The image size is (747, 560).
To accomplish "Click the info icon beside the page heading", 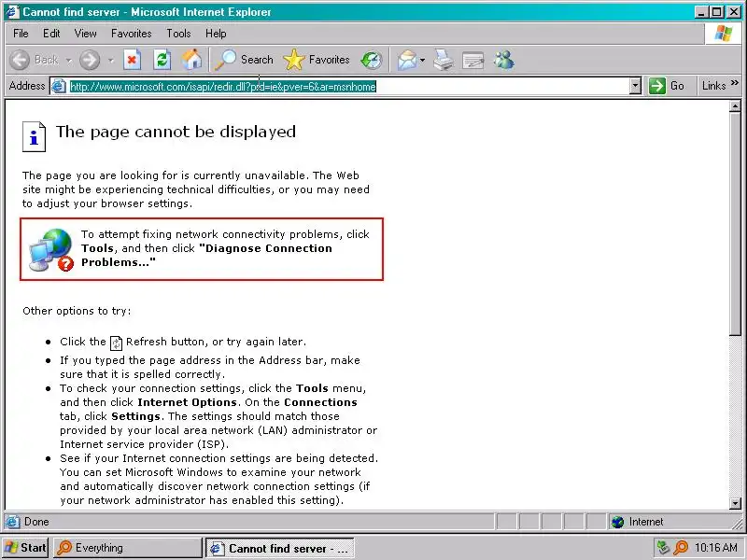I will pyautogui.click(x=34, y=136).
